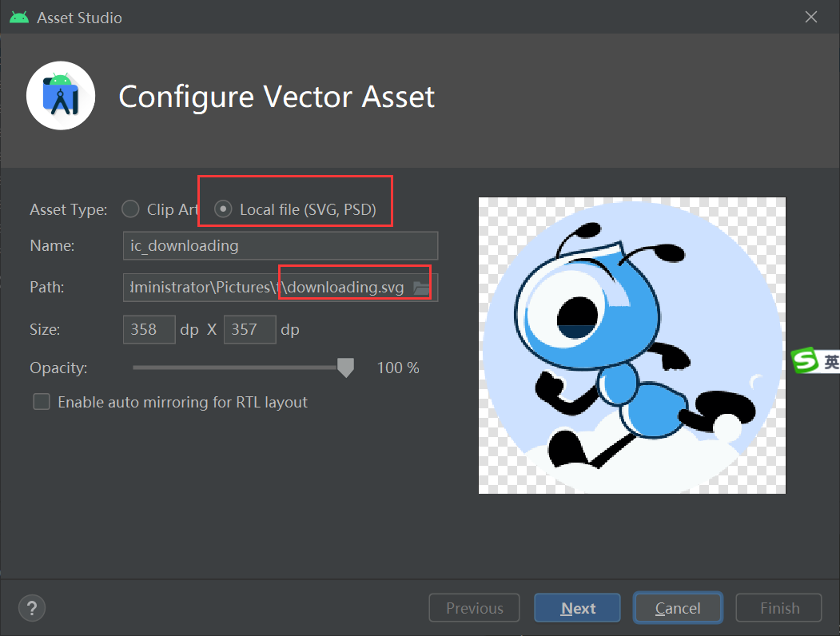Click the width field showing 358 dp
The height and width of the screenshot is (636, 840).
click(149, 329)
